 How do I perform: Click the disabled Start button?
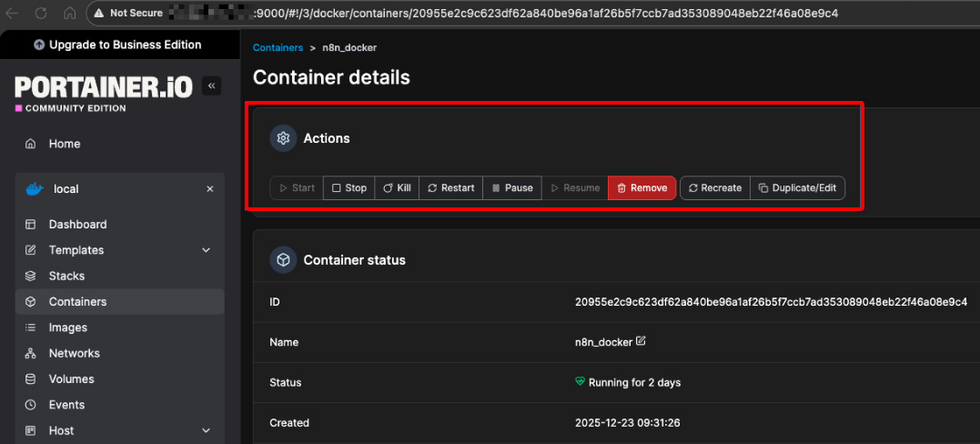point(297,187)
